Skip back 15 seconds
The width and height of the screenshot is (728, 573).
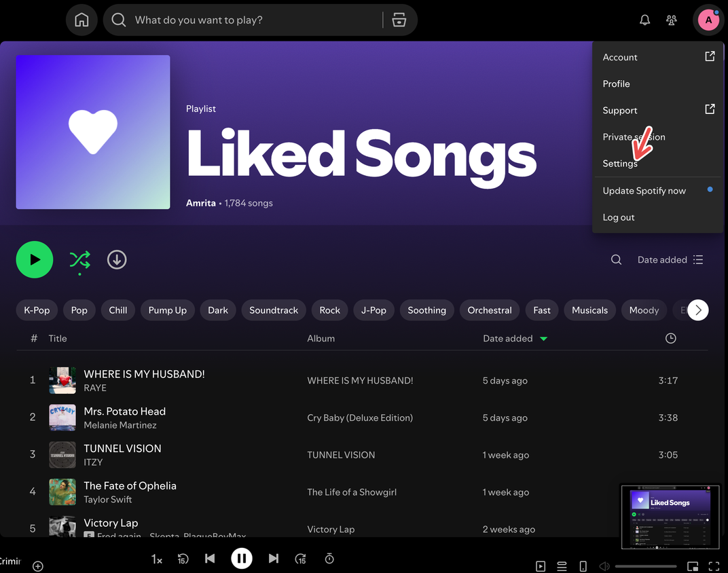pyautogui.click(x=183, y=559)
